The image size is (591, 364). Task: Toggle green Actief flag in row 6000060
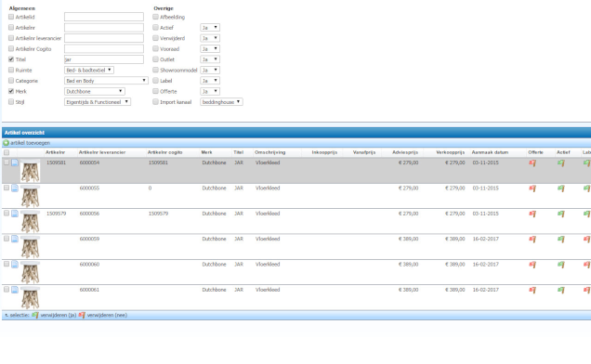point(561,265)
